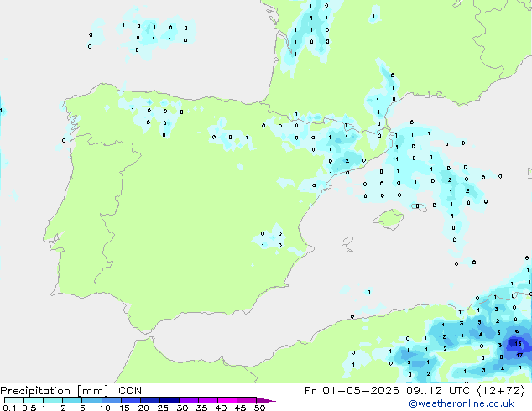The height and width of the screenshot is (411, 532).
Task: Click the 0.1–0.5 mm legend color box
Action: (14, 400)
